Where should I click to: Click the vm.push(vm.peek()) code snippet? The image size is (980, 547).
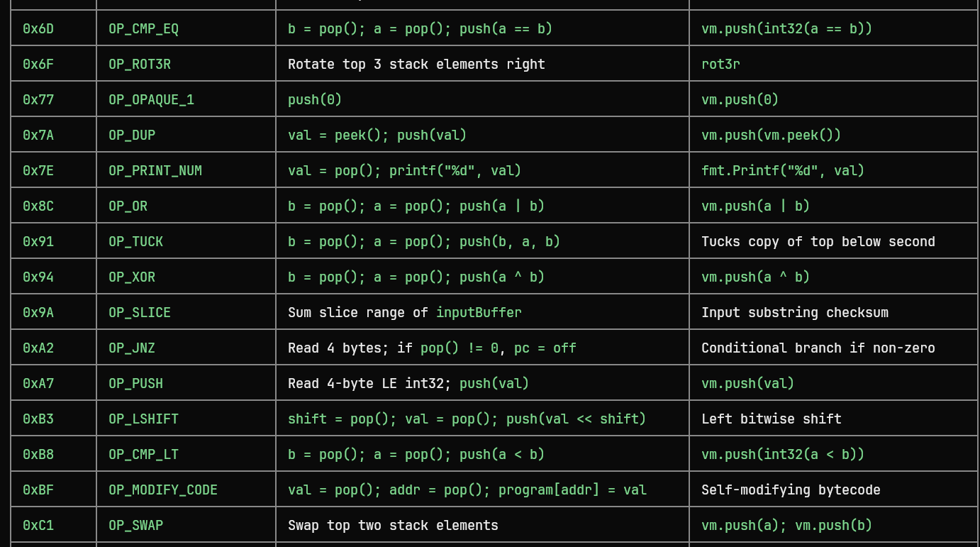point(771,135)
